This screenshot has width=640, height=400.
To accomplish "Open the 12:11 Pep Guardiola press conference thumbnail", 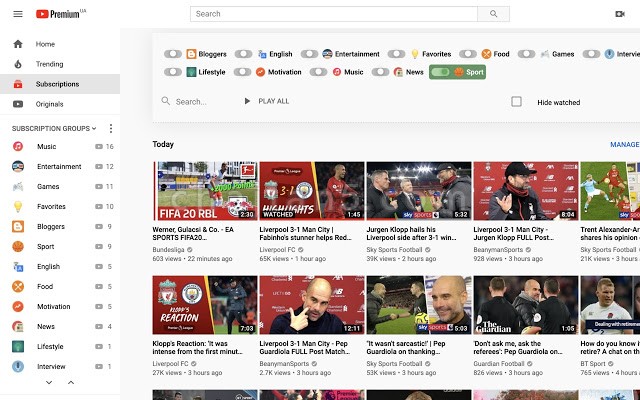I will tap(312, 305).
